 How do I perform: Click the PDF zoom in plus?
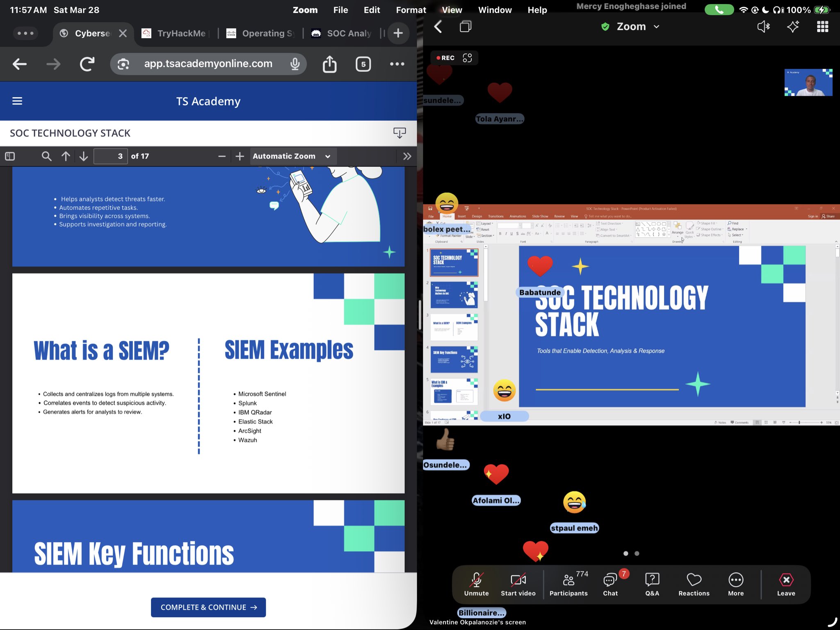coord(240,156)
